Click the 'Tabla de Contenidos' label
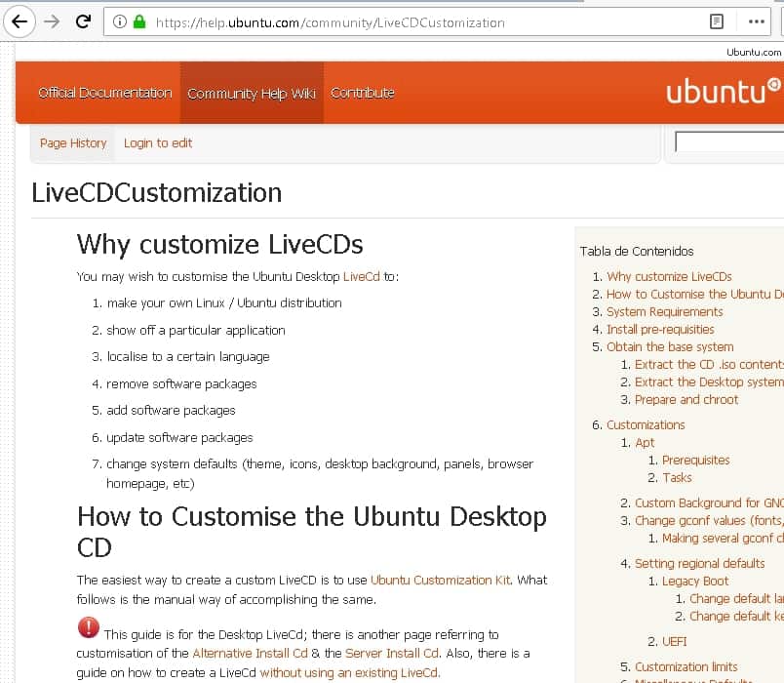 (637, 251)
